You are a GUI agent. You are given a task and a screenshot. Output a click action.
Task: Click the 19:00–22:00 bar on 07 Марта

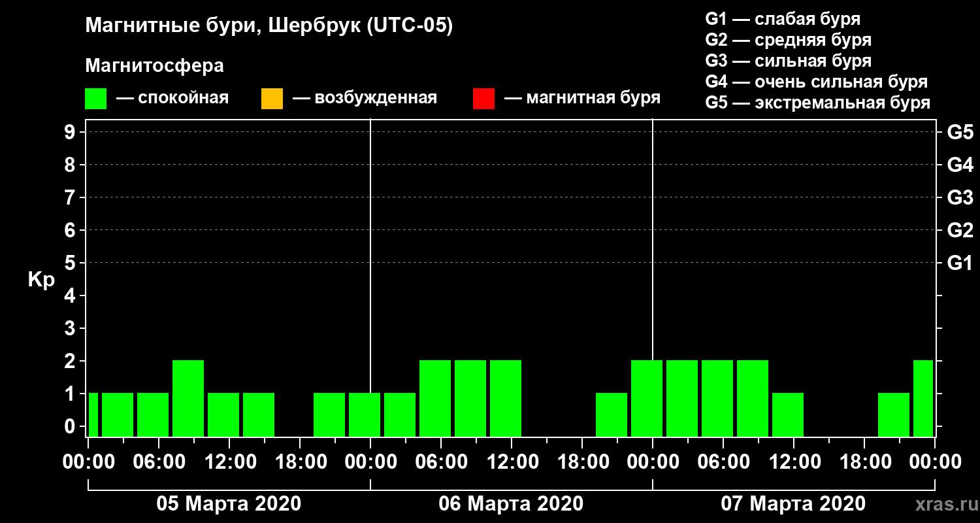pos(894,414)
